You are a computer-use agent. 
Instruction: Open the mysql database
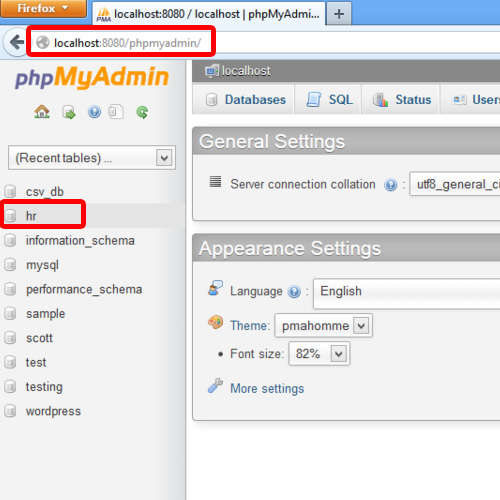pyautogui.click(x=42, y=265)
